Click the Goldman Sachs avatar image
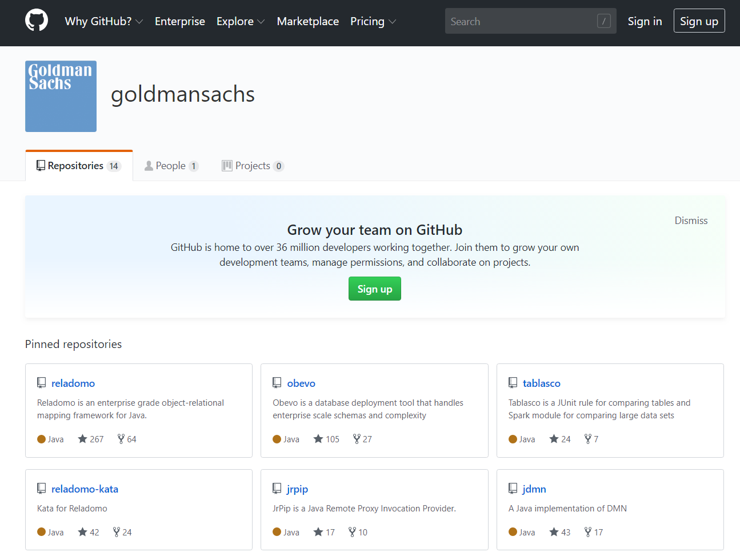Screen dimensions: 740x560 pos(61,96)
